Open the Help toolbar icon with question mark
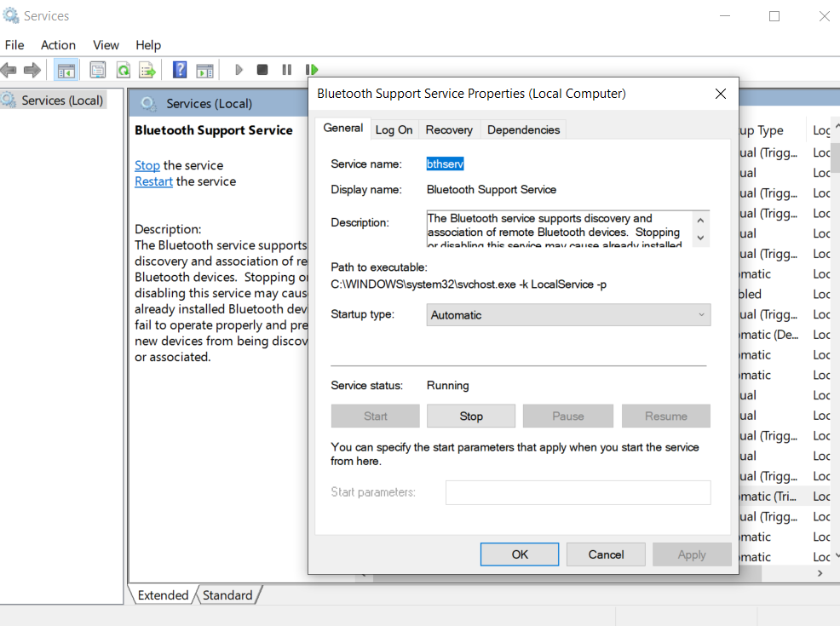Image resolution: width=840 pixels, height=626 pixels. (x=180, y=70)
